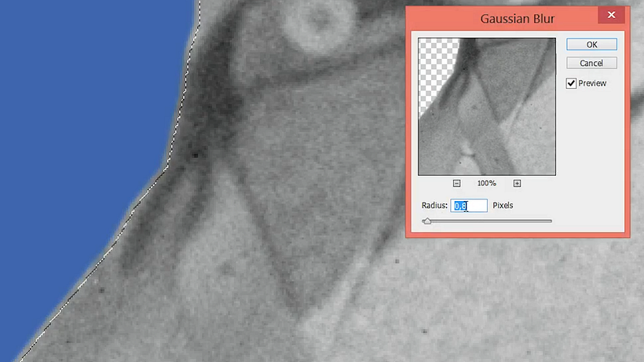Cancel the Gaussian Blur dialog

click(x=591, y=63)
